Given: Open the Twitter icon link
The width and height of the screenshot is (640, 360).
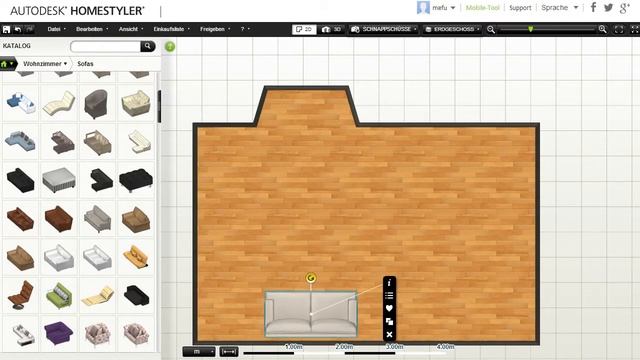Looking at the screenshot, I should [x=608, y=7].
